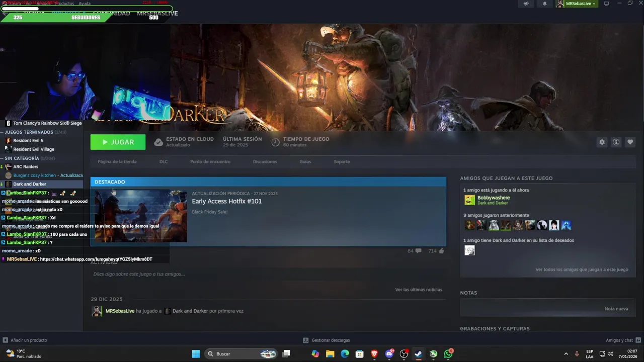Open Amigos y chat panel
The height and width of the screenshot is (362, 644).
(x=623, y=340)
